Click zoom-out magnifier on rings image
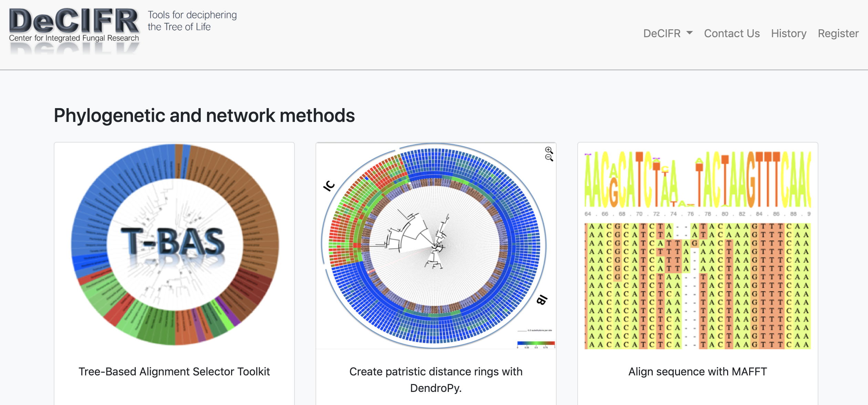Screen dimensions: 868x405 tap(549, 158)
